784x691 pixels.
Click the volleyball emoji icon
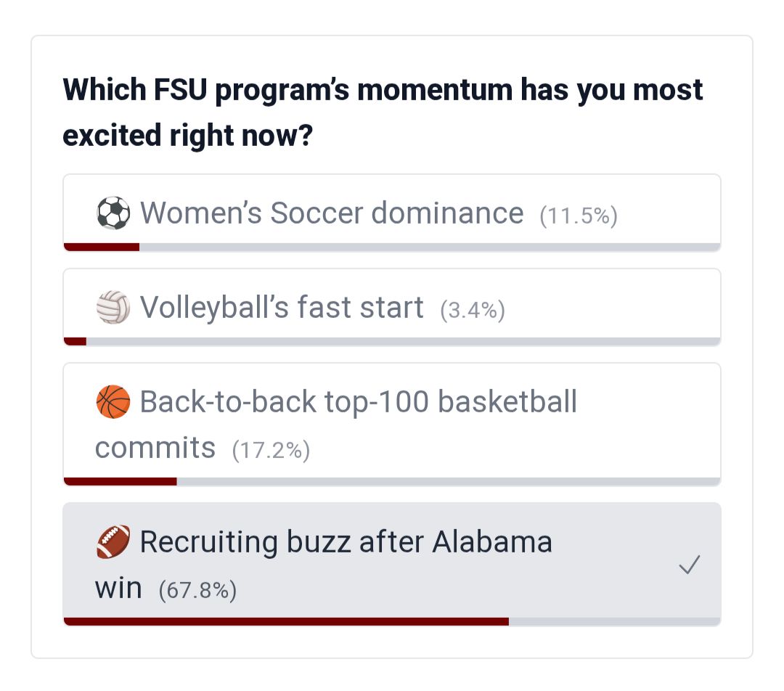113,307
